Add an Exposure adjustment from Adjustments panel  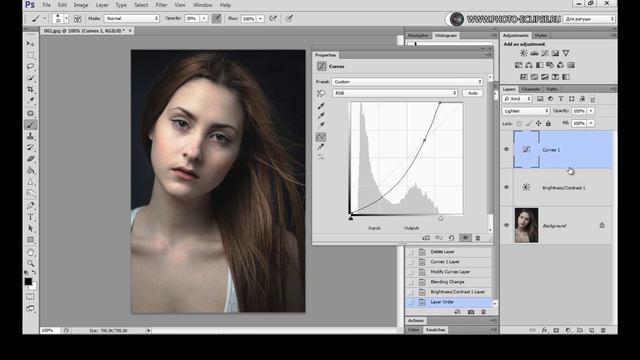point(556,53)
